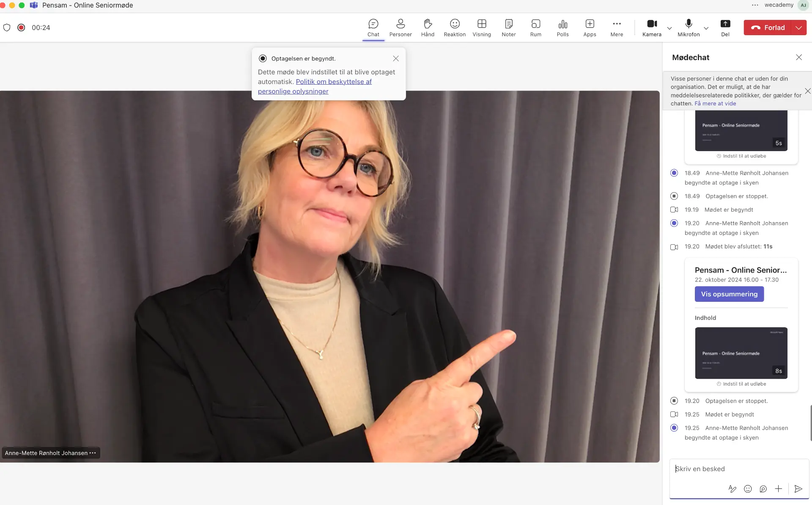Screen dimensions: 812x505
Task: Click the Teams app icon in title bar
Action: coord(34,5)
